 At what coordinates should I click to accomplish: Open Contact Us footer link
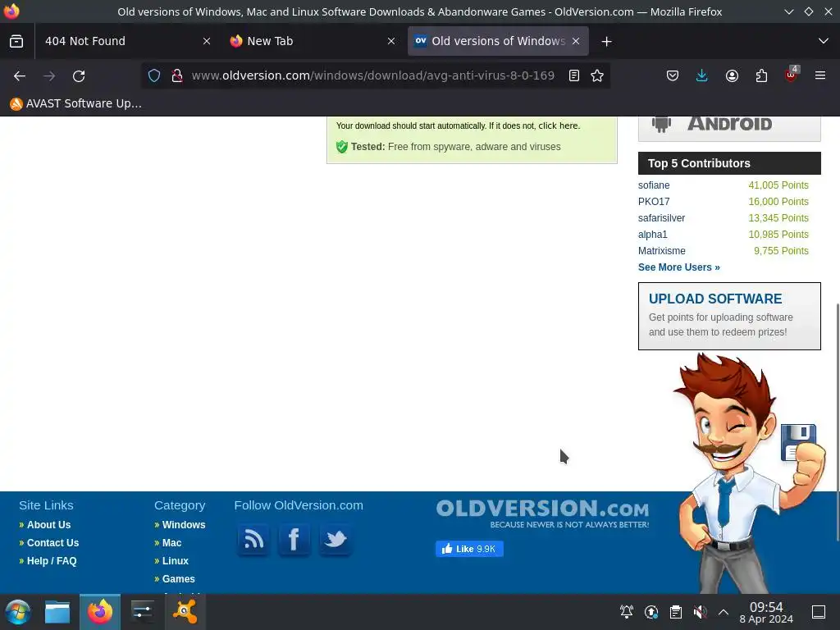pyautogui.click(x=52, y=543)
